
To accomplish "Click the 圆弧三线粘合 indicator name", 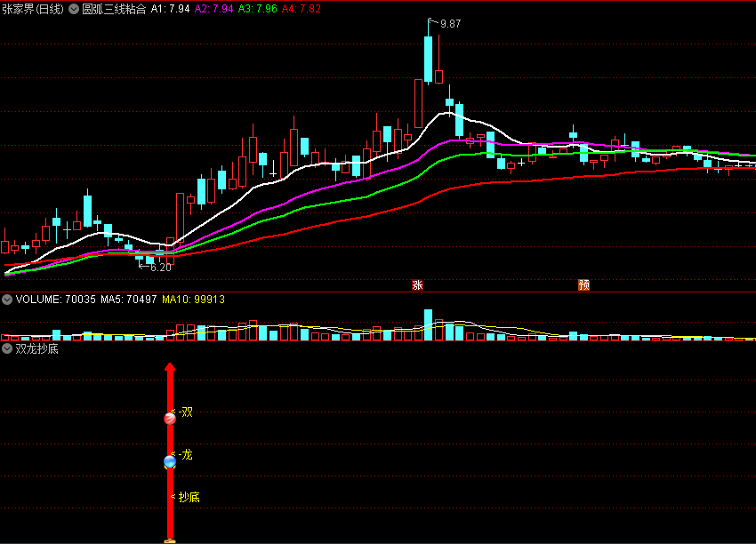I will 114,9.
